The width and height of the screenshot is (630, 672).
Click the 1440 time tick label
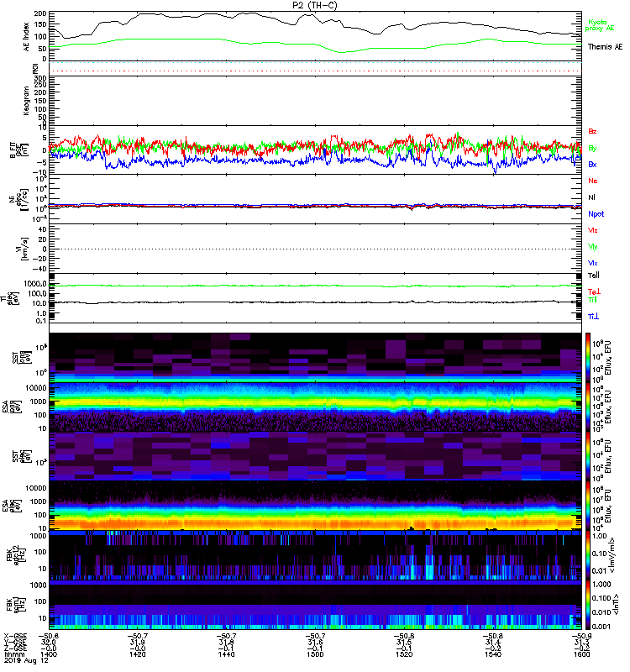[226, 654]
